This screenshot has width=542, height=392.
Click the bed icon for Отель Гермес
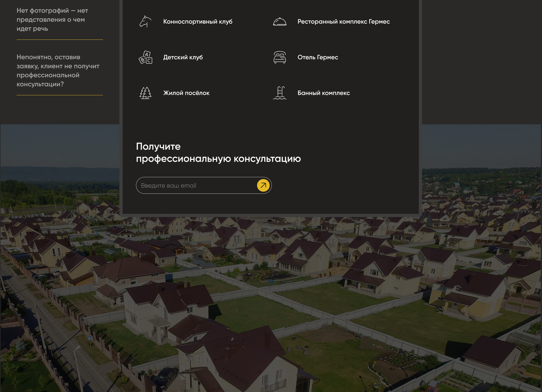point(280,57)
